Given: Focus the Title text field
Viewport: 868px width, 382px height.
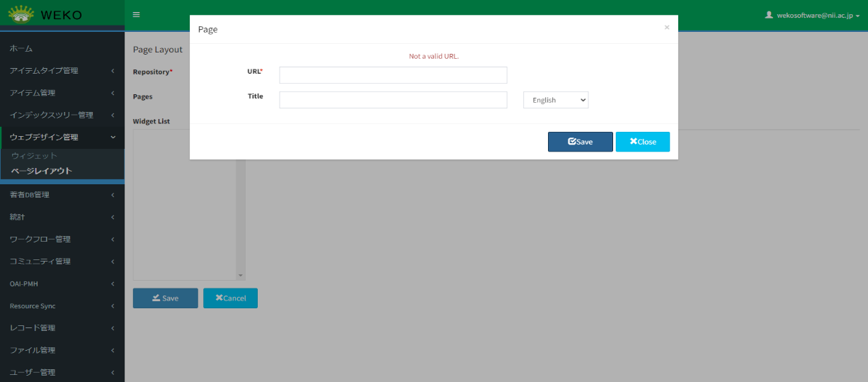Looking at the screenshot, I should tap(393, 100).
